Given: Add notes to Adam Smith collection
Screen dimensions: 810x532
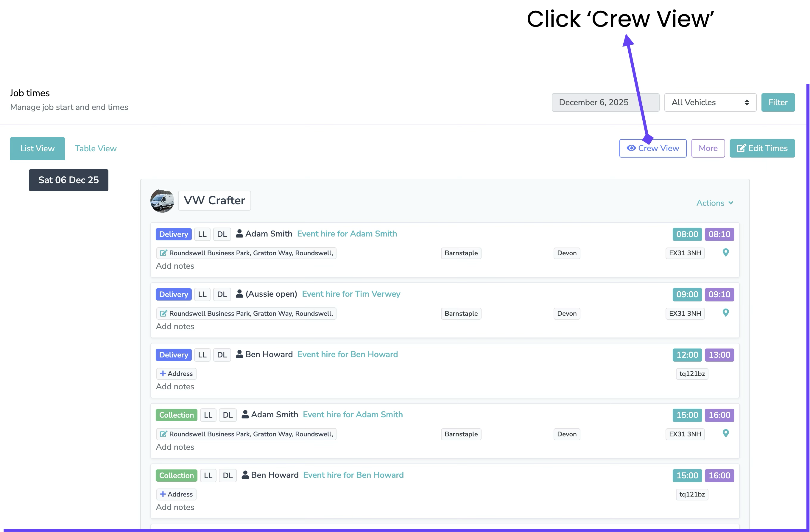Looking at the screenshot, I should [175, 447].
